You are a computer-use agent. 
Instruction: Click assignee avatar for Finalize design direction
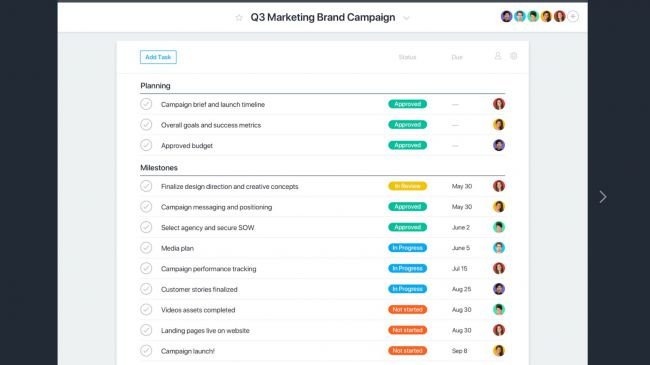pyautogui.click(x=499, y=186)
